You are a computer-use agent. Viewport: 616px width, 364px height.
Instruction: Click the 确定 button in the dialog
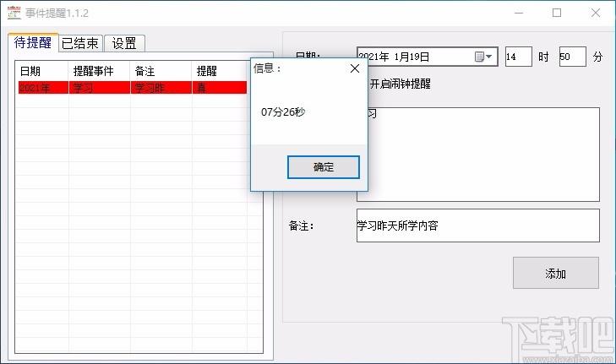tap(324, 167)
